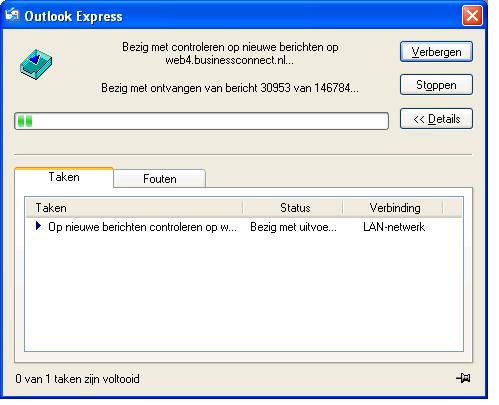The height and width of the screenshot is (405, 499).
Task: Collapse the details using << Details
Action: click(436, 118)
